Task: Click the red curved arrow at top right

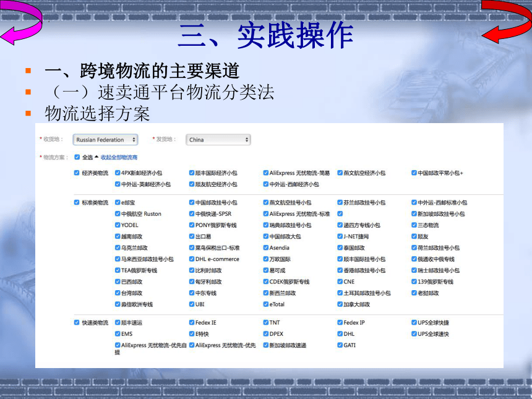Action: [x=506, y=22]
